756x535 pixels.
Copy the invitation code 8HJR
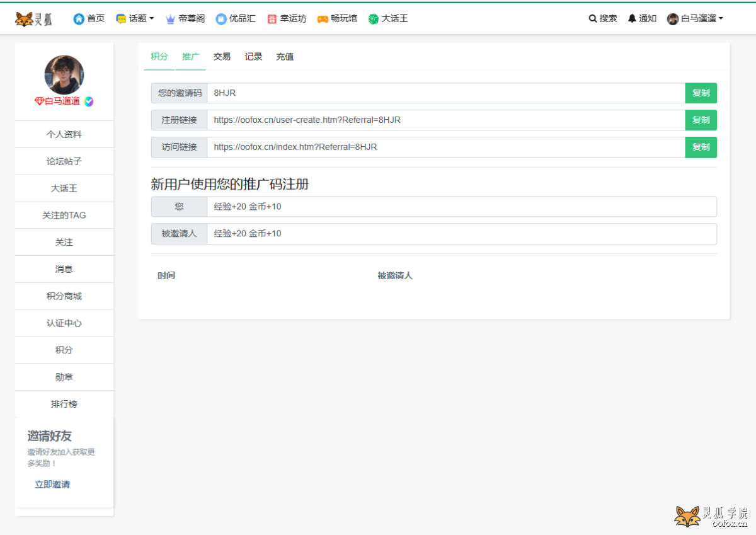click(701, 93)
